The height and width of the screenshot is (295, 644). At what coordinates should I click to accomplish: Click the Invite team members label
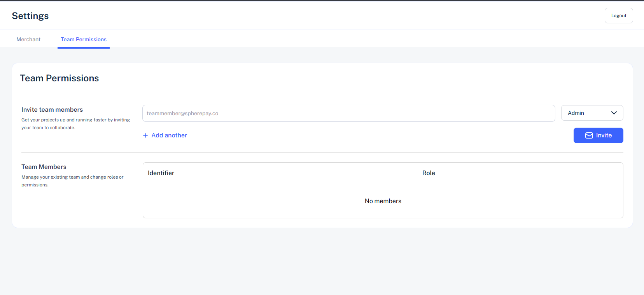52,110
